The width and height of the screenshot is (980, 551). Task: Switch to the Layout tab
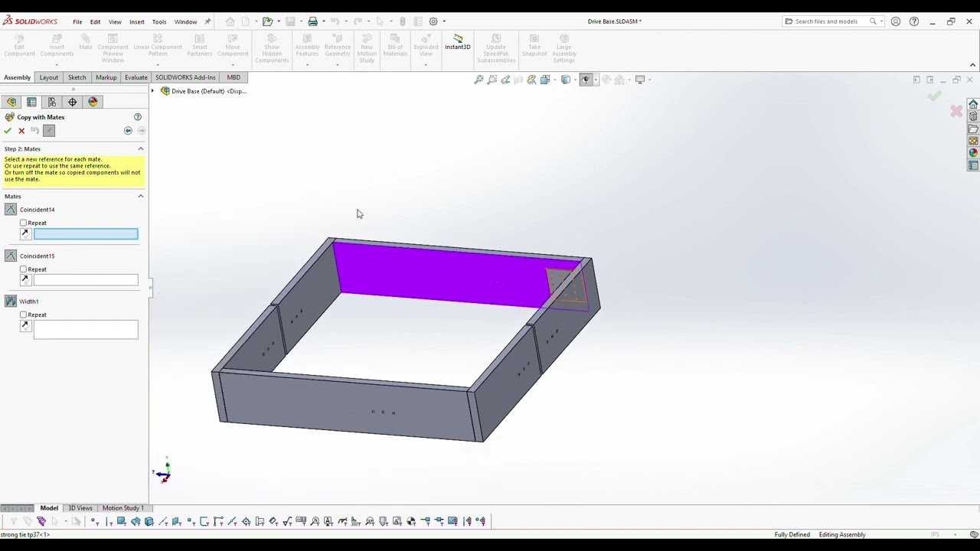click(49, 77)
